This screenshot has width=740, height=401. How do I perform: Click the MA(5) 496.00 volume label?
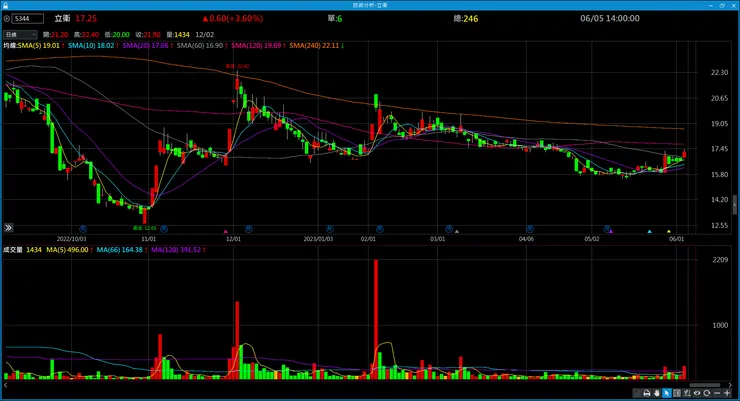point(69,250)
